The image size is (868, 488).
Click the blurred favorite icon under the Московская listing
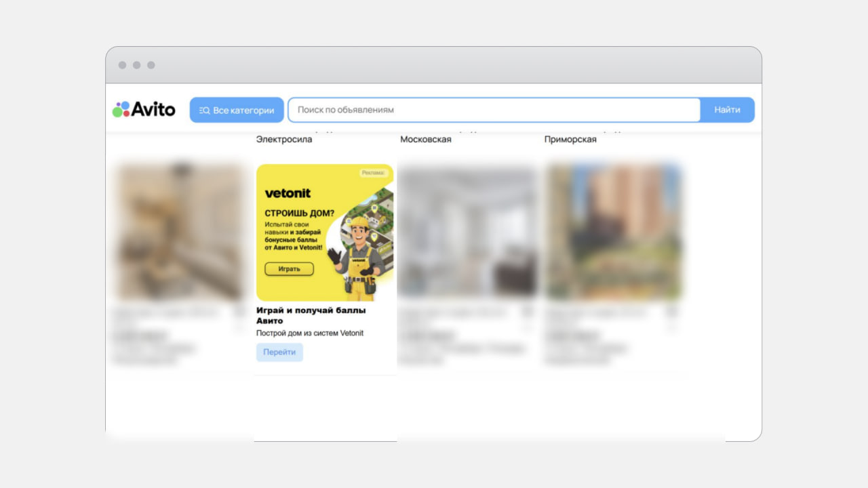click(528, 312)
